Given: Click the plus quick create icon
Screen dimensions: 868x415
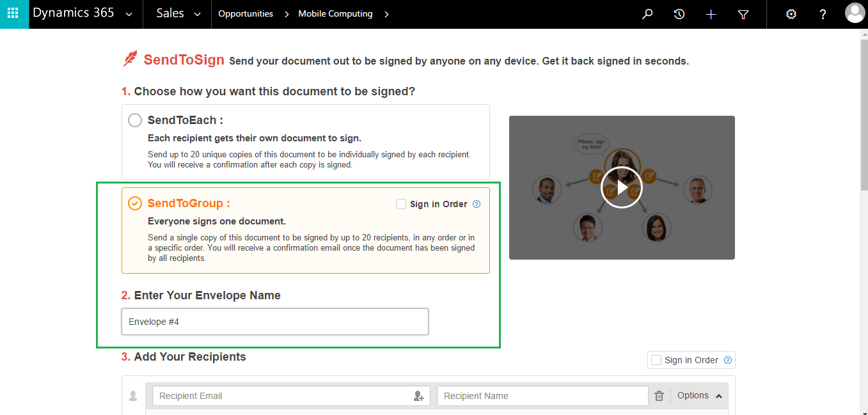Looking at the screenshot, I should (711, 14).
